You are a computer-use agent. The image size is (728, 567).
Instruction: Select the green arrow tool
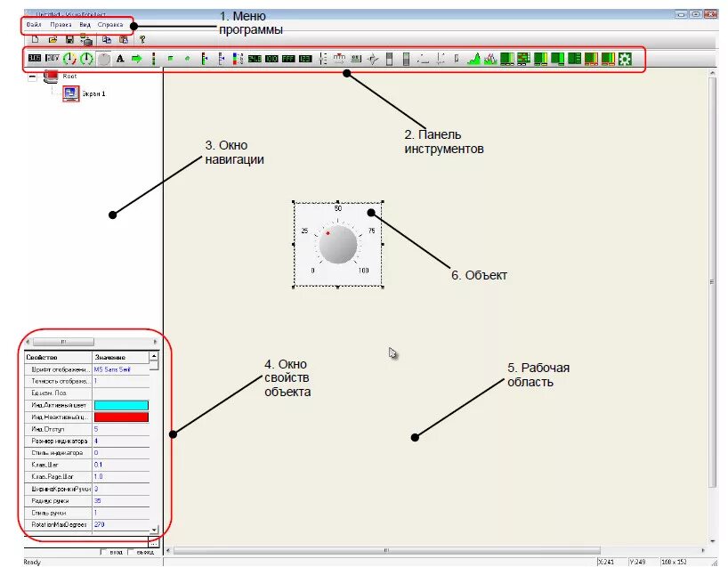click(136, 59)
